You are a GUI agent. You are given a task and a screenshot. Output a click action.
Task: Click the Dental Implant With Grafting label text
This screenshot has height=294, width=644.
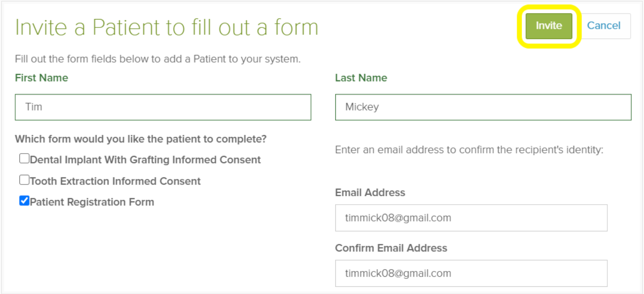pyautogui.click(x=145, y=160)
